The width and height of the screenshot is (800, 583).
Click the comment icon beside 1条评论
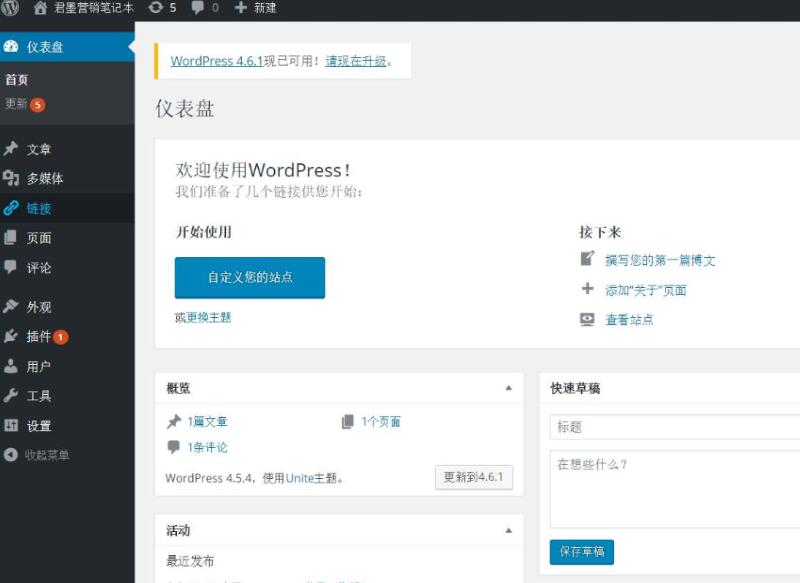(x=173, y=447)
